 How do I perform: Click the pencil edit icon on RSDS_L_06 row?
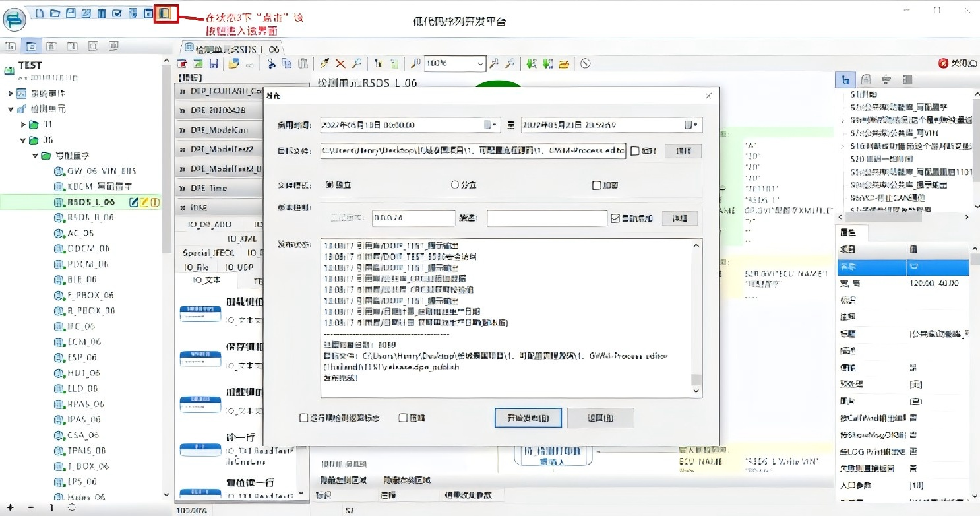tap(135, 202)
